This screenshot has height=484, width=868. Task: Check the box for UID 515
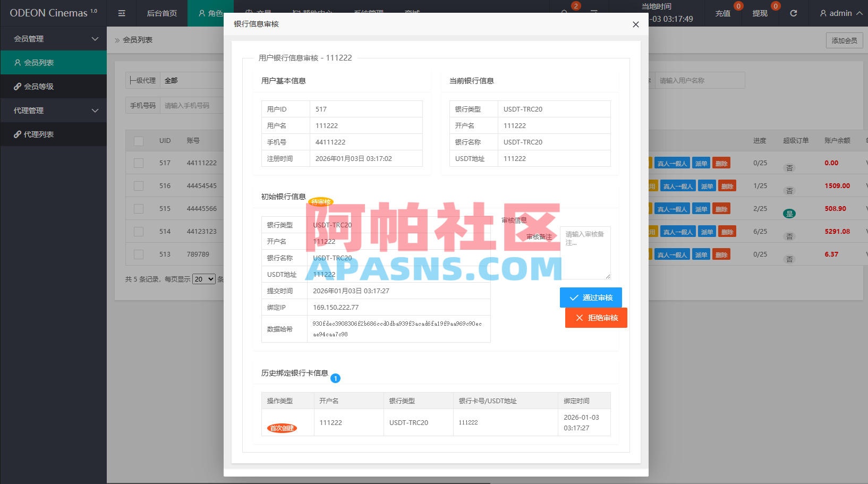click(139, 209)
